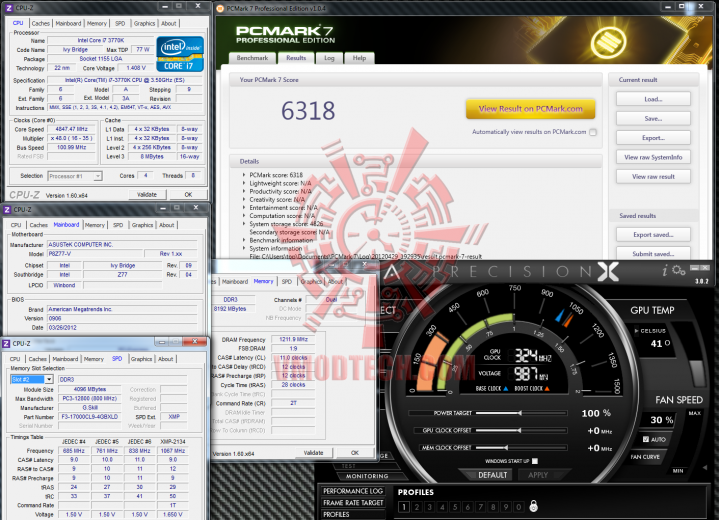719x520 pixels.
Task: Click the DEFAULT button in Precision X
Action: (492, 475)
